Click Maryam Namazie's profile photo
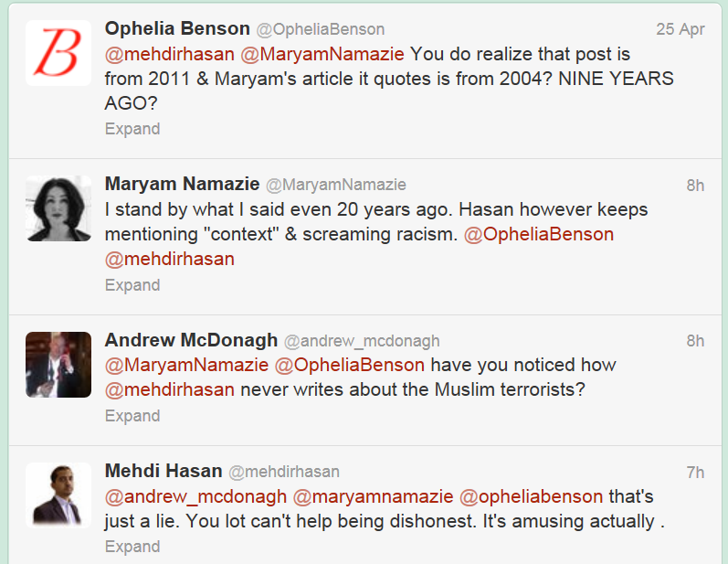This screenshot has width=728, height=564. [x=58, y=208]
